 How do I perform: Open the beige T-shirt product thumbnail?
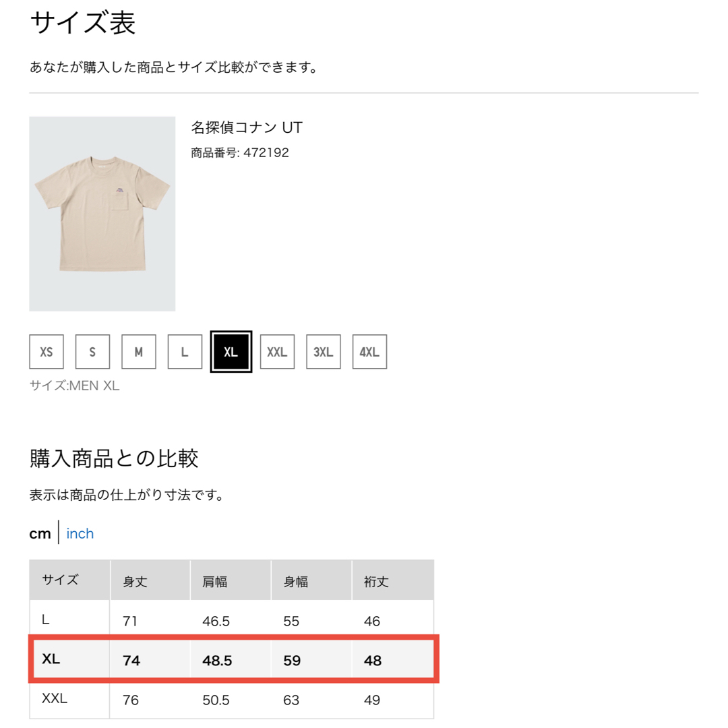(x=102, y=214)
